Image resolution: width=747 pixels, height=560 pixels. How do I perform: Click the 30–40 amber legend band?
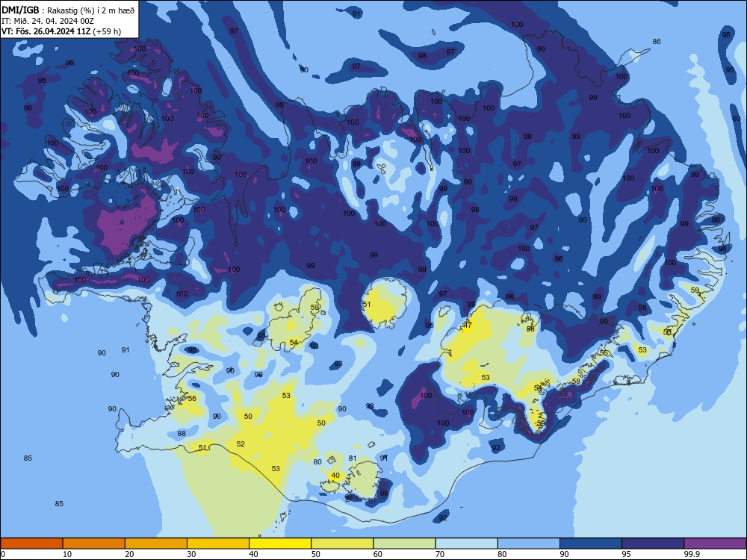point(218,544)
